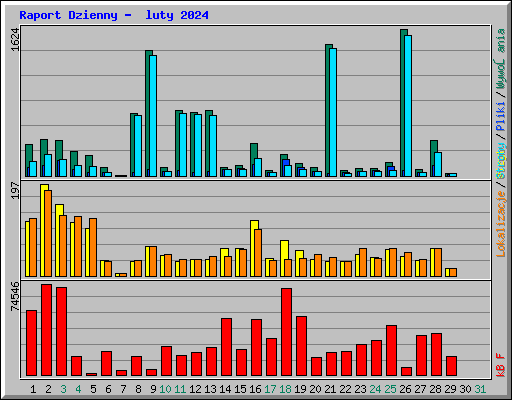This screenshot has height=400, width=512.
Task: Click the "Wywołania" legend label
Action: coord(501,59)
